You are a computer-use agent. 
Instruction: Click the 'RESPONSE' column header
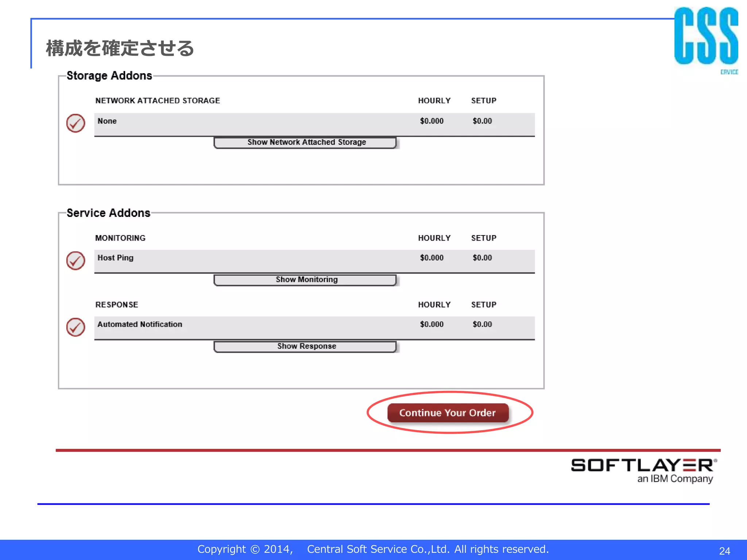click(117, 305)
